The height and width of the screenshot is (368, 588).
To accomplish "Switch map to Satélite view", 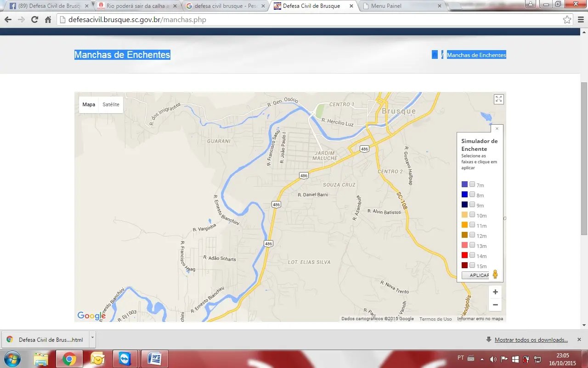I will (x=111, y=104).
